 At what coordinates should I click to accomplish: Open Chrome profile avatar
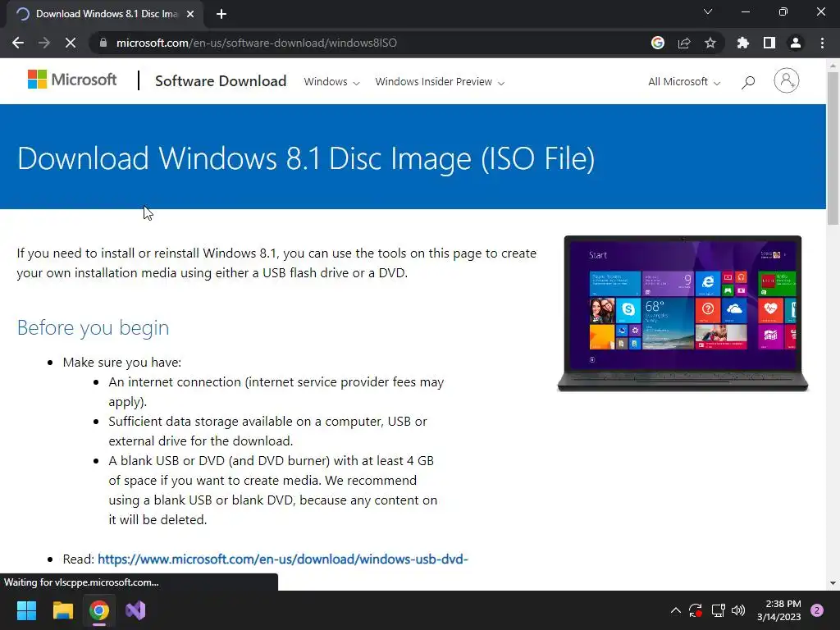pos(796,43)
